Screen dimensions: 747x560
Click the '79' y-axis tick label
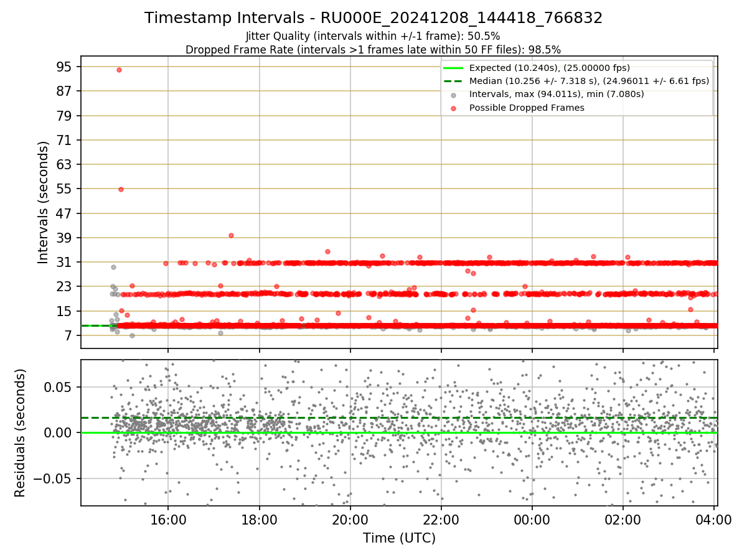65,116
